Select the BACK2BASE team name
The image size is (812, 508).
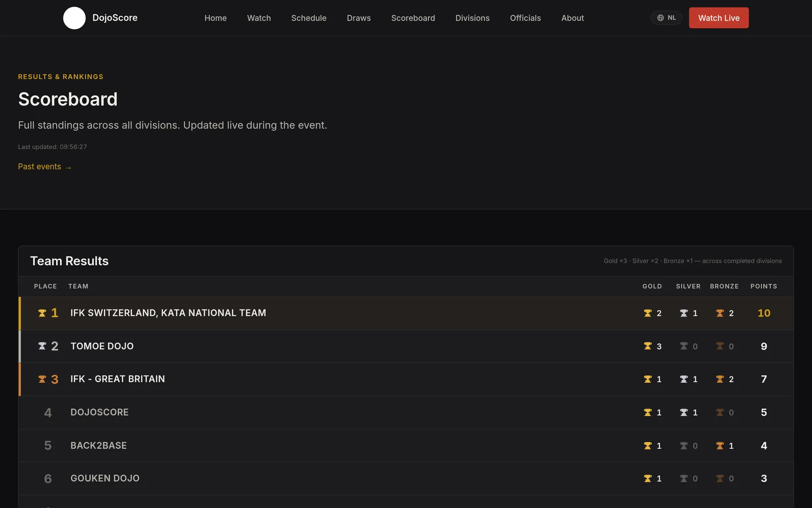98,446
